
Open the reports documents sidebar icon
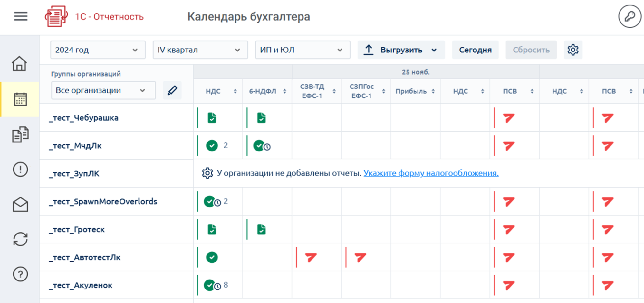(20, 134)
